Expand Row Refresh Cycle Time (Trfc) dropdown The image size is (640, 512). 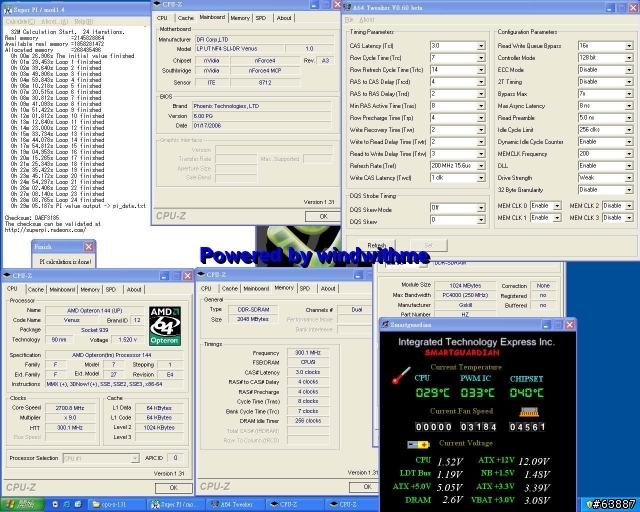coord(481,70)
